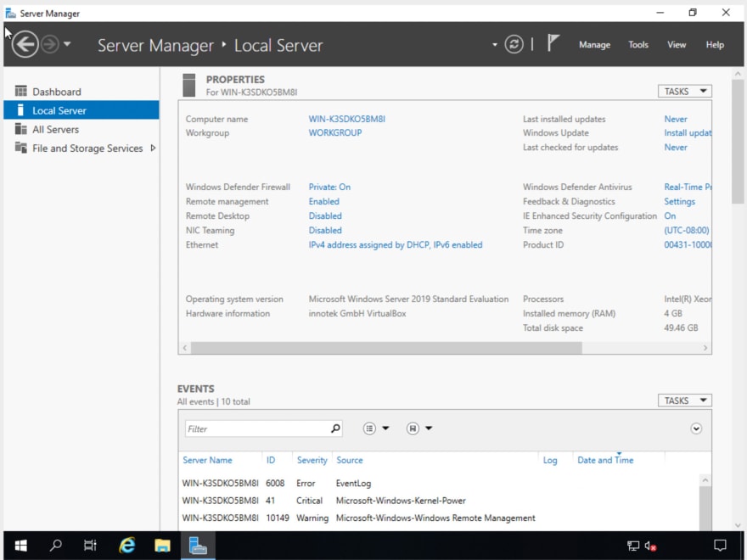The height and width of the screenshot is (560, 747).
Task: Expand the events filter chevron button
Action: (695, 428)
